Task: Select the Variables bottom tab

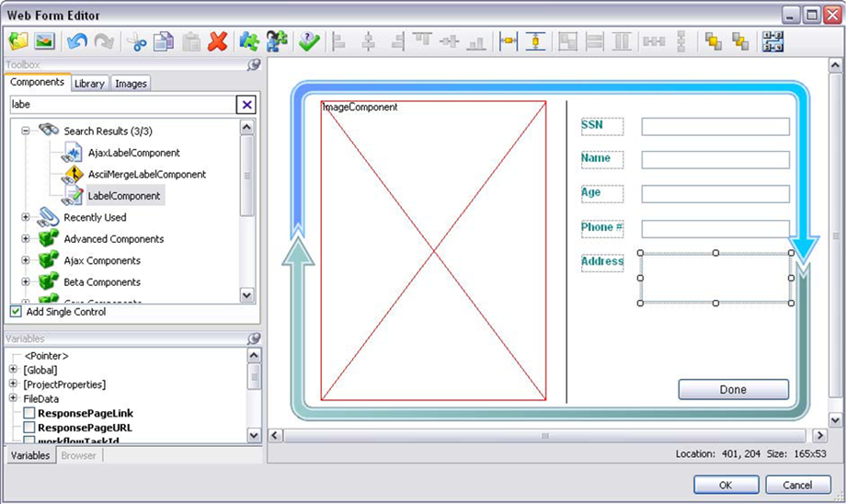Action: pos(30,455)
